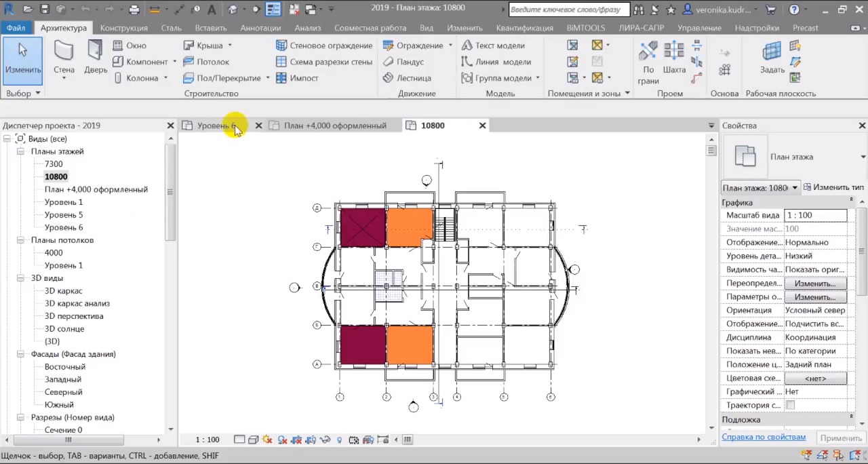Click Изменить button for Переопределения видимости
The image size is (868, 464).
815,283
